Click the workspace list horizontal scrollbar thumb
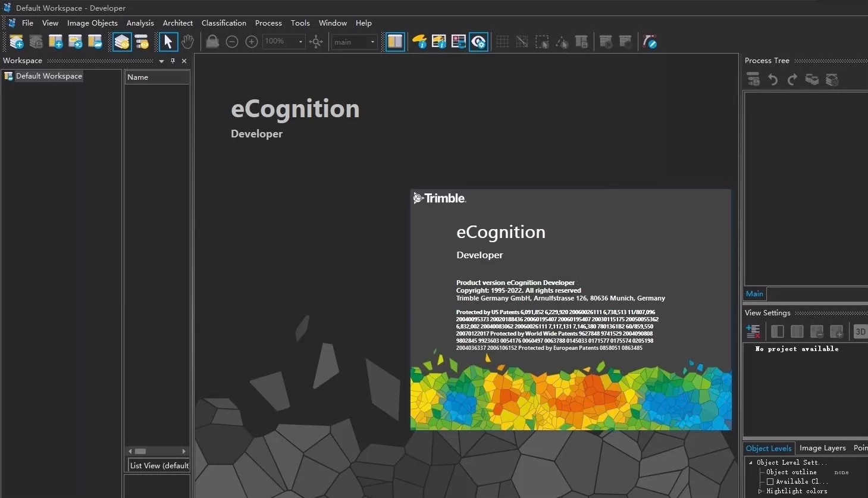The width and height of the screenshot is (868, 498). [x=140, y=451]
